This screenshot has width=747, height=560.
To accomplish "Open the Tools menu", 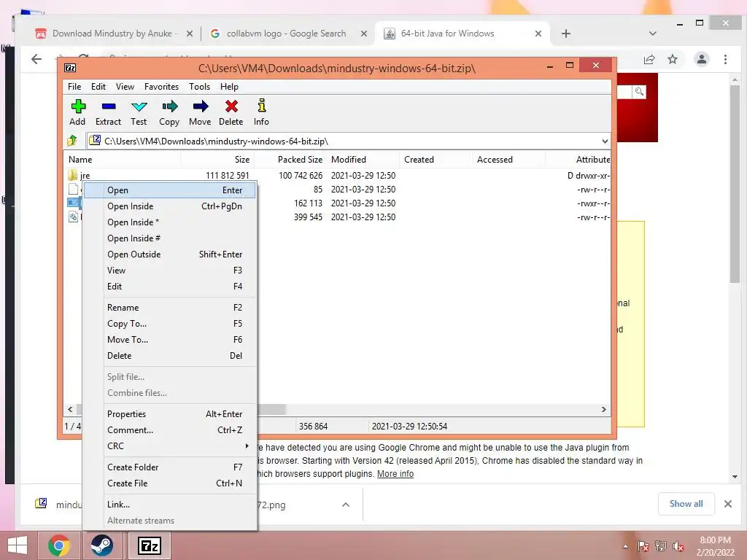I will (x=199, y=86).
